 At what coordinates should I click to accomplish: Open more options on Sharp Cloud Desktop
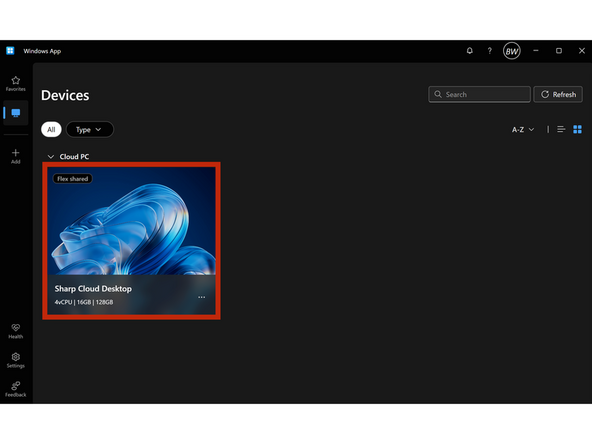202,297
